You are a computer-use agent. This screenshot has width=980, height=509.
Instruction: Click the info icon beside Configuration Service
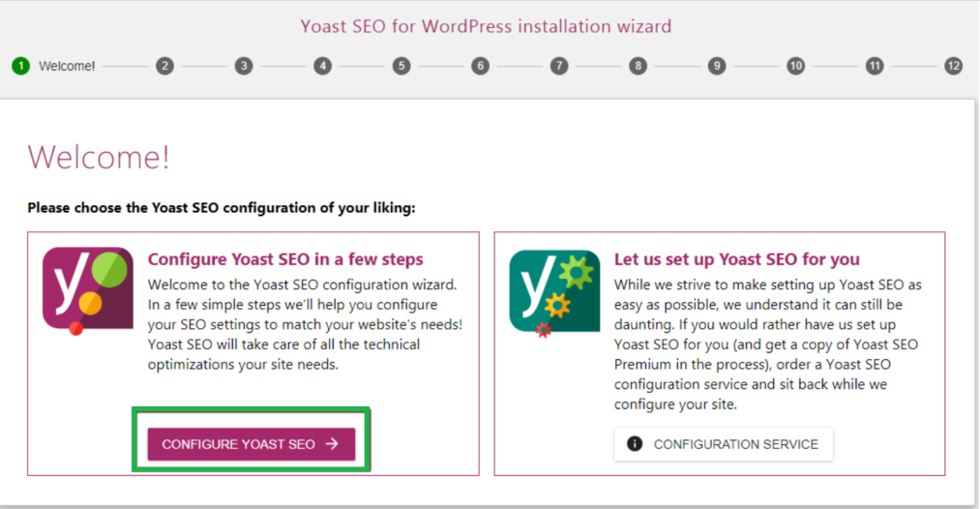(x=635, y=444)
